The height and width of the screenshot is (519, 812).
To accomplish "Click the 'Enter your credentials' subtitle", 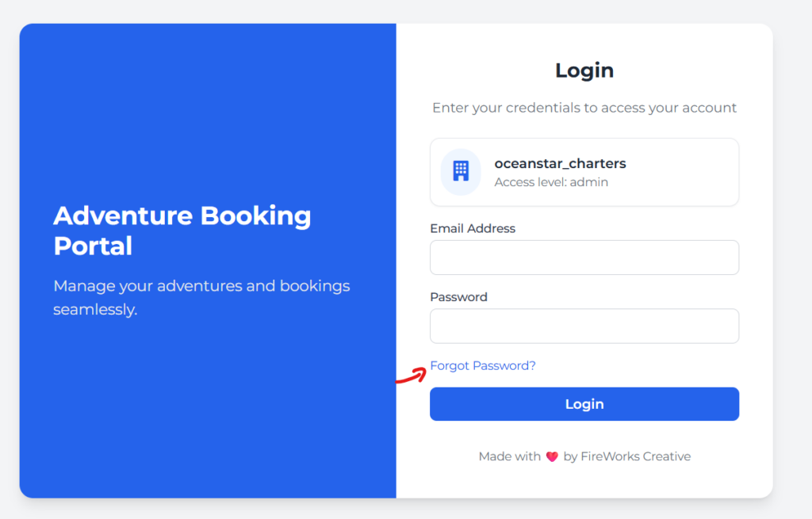I will (584, 108).
